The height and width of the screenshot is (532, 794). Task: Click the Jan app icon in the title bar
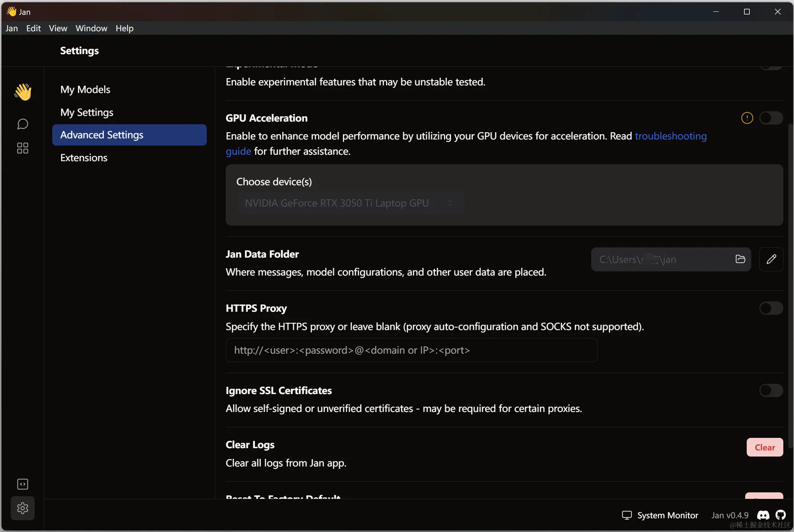click(x=11, y=11)
